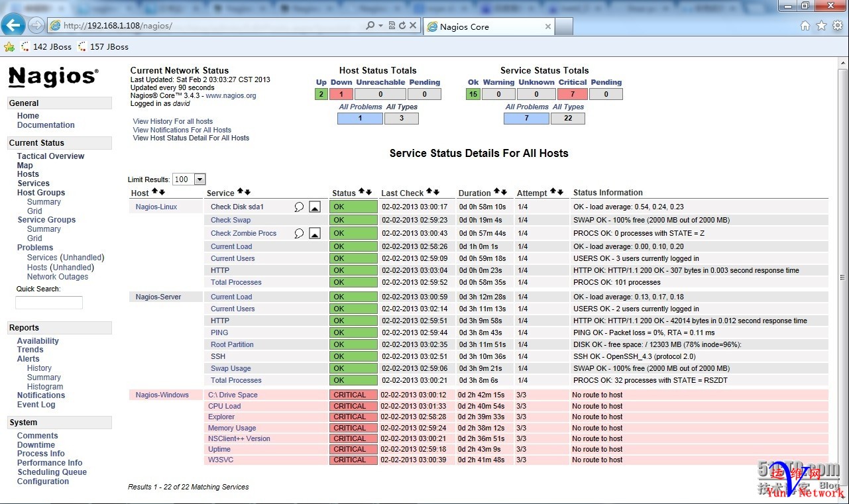Go back with the browser Back arrow
Screen dimensions: 849x504
tap(13, 25)
